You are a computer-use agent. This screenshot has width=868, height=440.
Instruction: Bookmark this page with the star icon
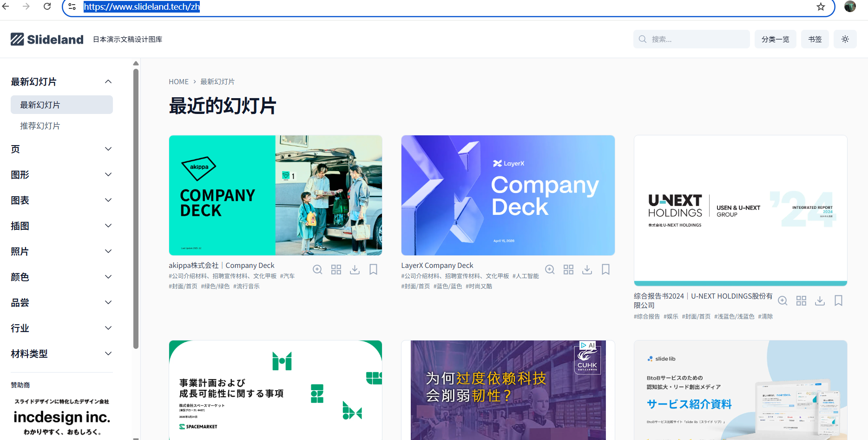coord(821,7)
